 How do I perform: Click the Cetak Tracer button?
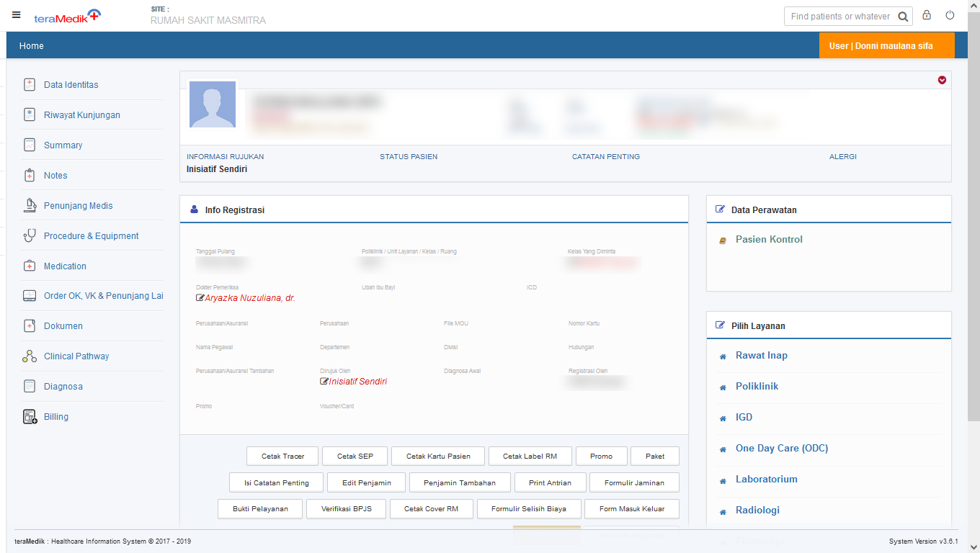282,456
